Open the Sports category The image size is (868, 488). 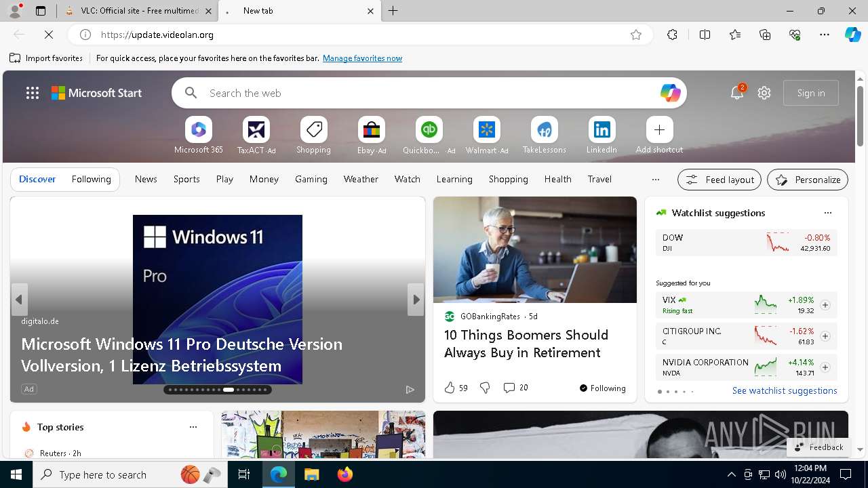(x=186, y=179)
